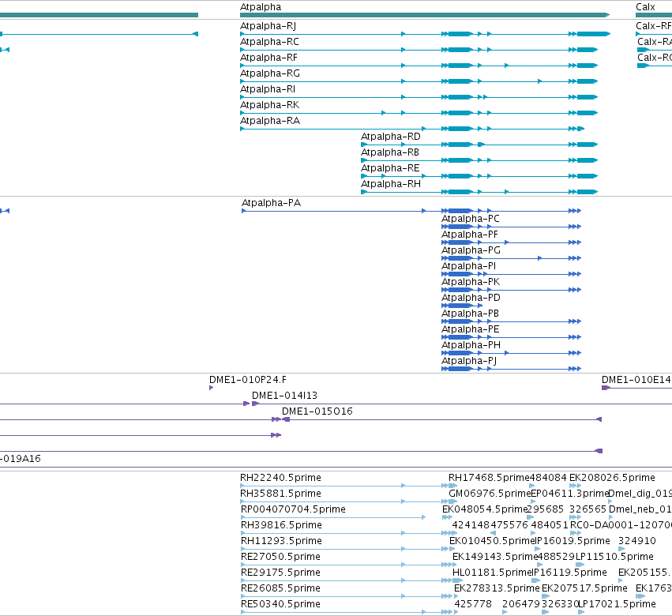This screenshot has width=672, height=616.
Task: Select clone DME1-015O16 label
Action: click(x=317, y=411)
